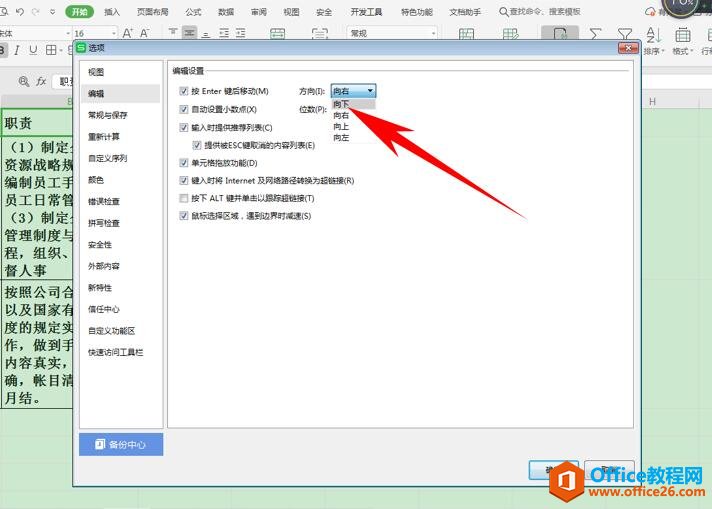The width and height of the screenshot is (712, 509).
Task: Click the merge cells icon
Action: tap(277, 33)
